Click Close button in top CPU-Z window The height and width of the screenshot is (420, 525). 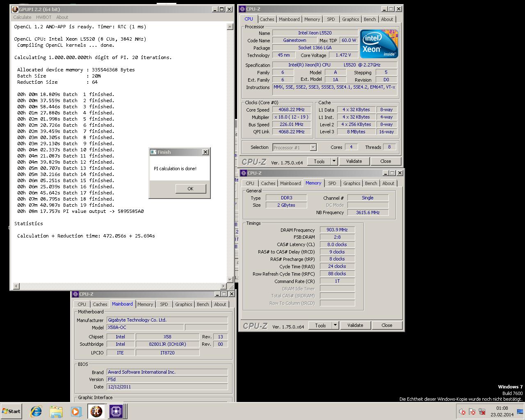pos(386,161)
